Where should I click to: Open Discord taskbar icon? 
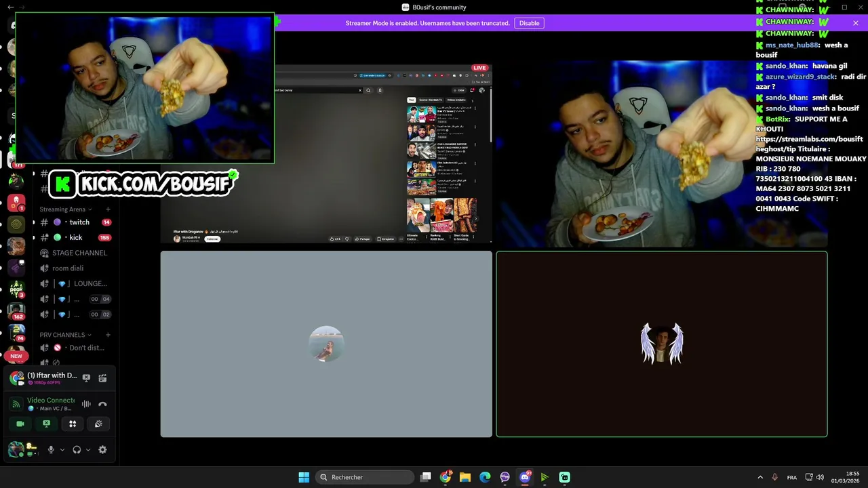click(525, 477)
